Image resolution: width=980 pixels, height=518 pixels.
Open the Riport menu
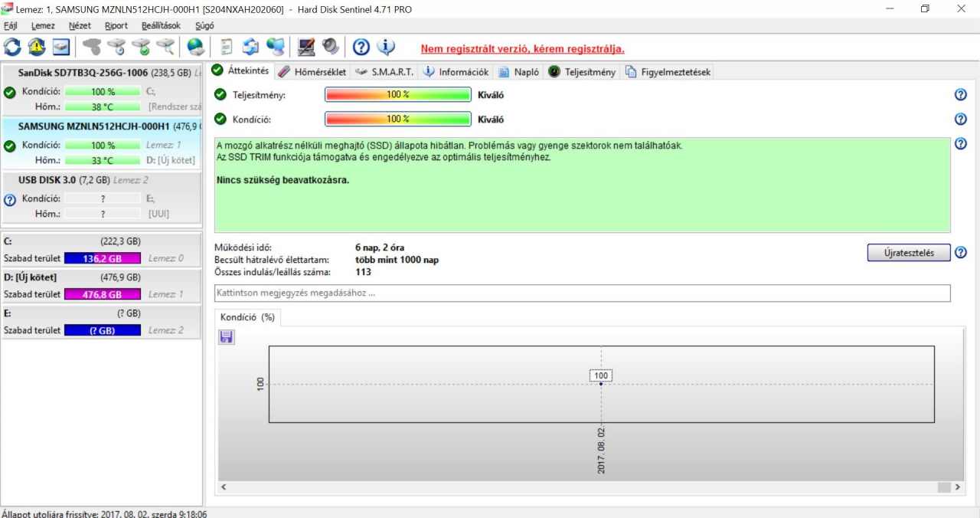pyautogui.click(x=116, y=25)
